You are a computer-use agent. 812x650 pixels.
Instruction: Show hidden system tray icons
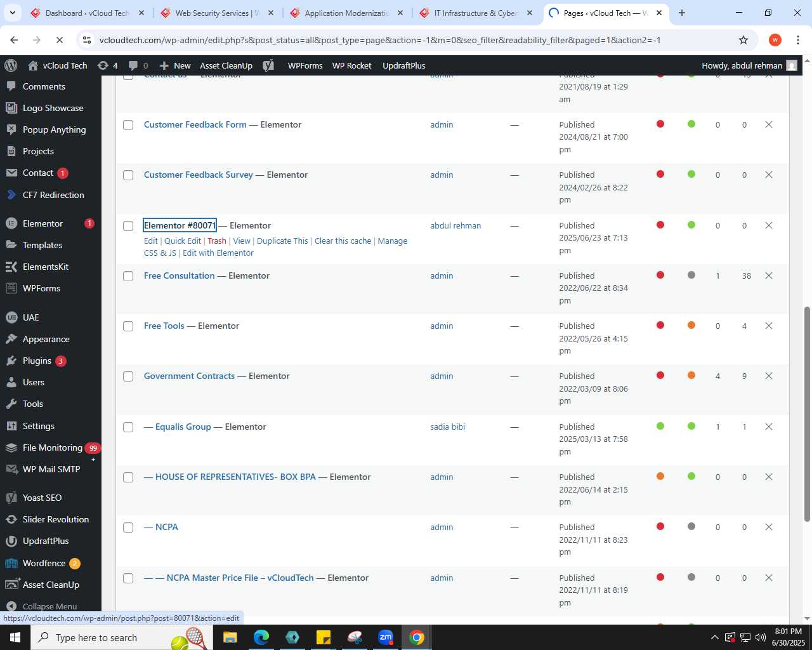[x=715, y=637]
